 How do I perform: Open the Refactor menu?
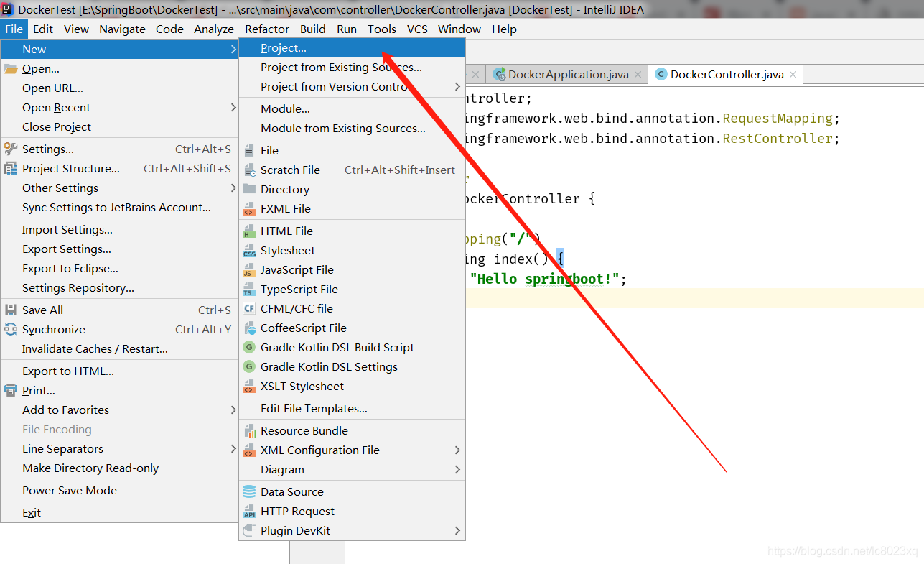[267, 29]
